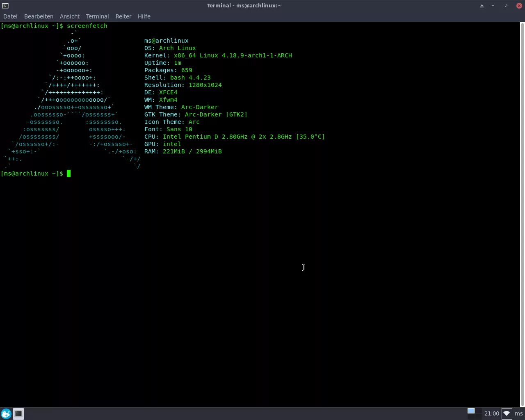Open terminal window menu icon in title bar
The height and width of the screenshot is (420, 525).
5,5
